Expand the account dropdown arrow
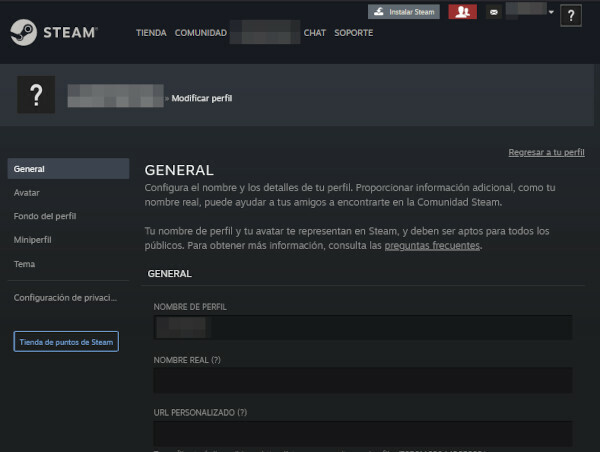Viewport: 600px width, 452px height. (551, 12)
